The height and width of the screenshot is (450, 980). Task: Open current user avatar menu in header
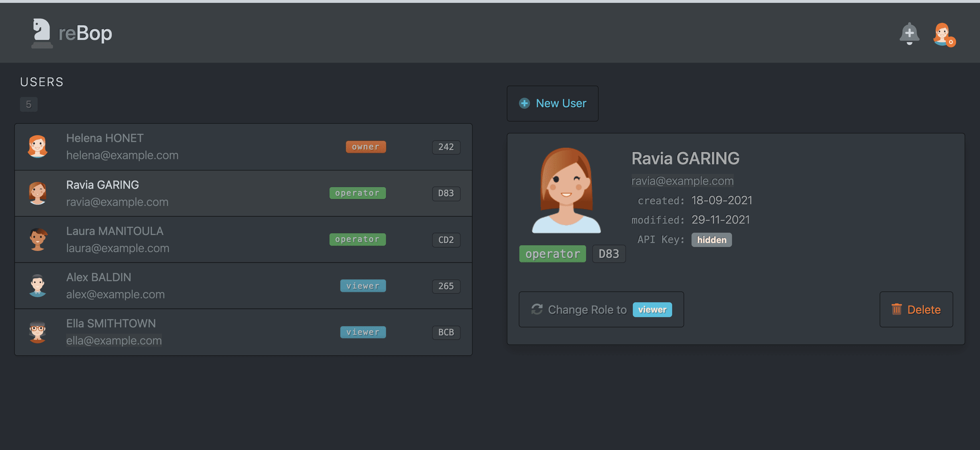(942, 34)
